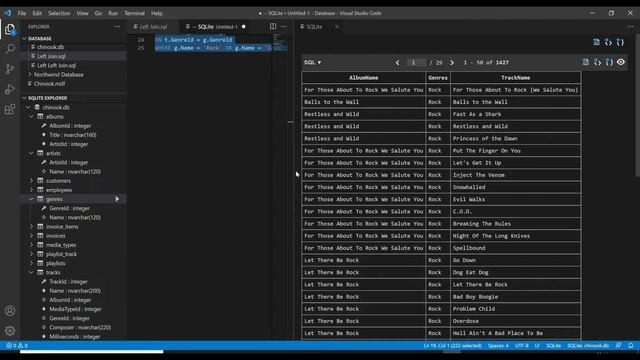Switch to the Left Join.sql tab
Viewport: 640px width, 360px height.
click(153, 27)
